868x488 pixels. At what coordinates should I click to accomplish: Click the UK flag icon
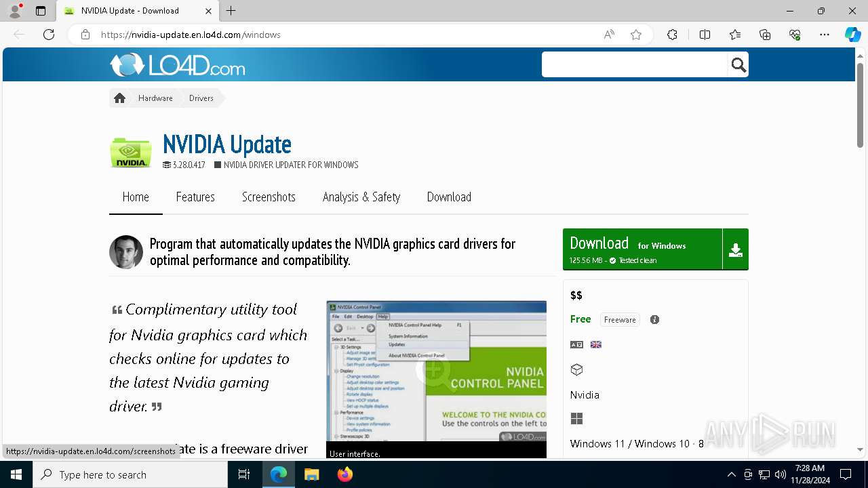click(596, 344)
